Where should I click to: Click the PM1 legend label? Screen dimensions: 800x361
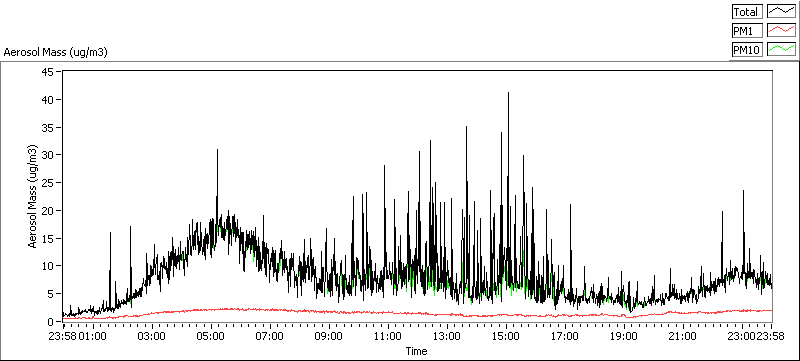tap(747, 31)
